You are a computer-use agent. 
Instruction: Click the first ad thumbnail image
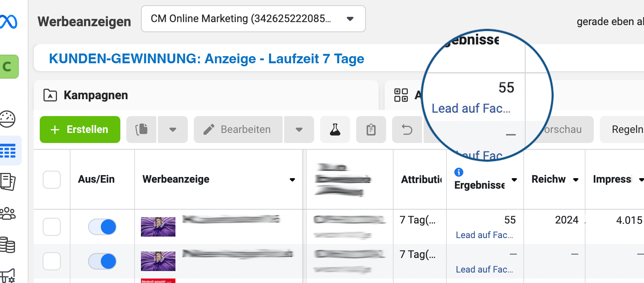click(158, 227)
